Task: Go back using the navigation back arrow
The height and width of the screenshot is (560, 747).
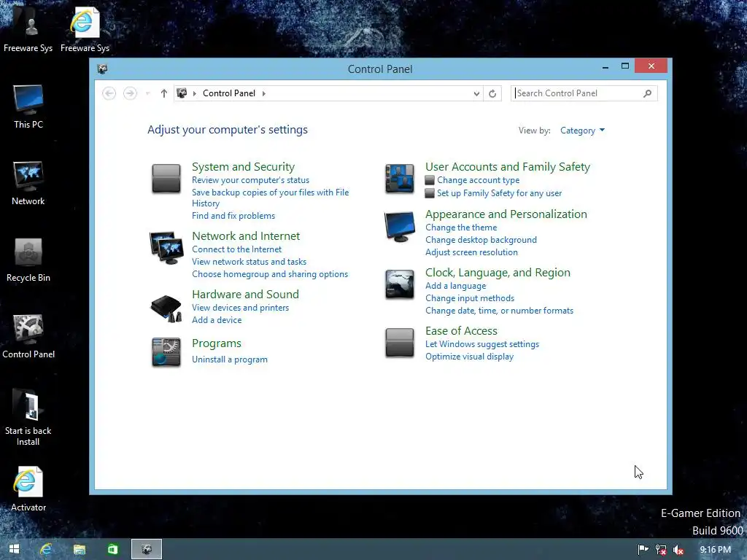Action: (x=109, y=93)
